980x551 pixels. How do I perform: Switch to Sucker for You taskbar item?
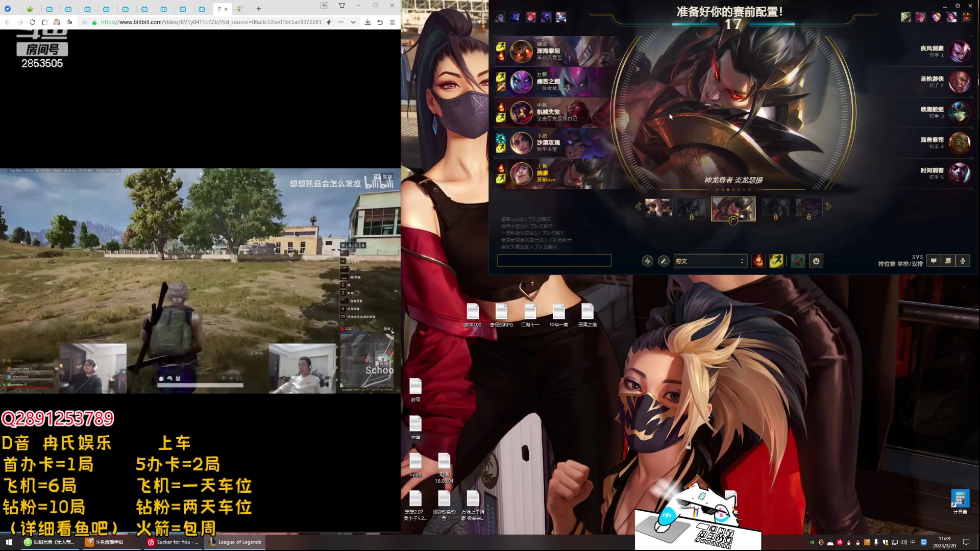pyautogui.click(x=173, y=542)
